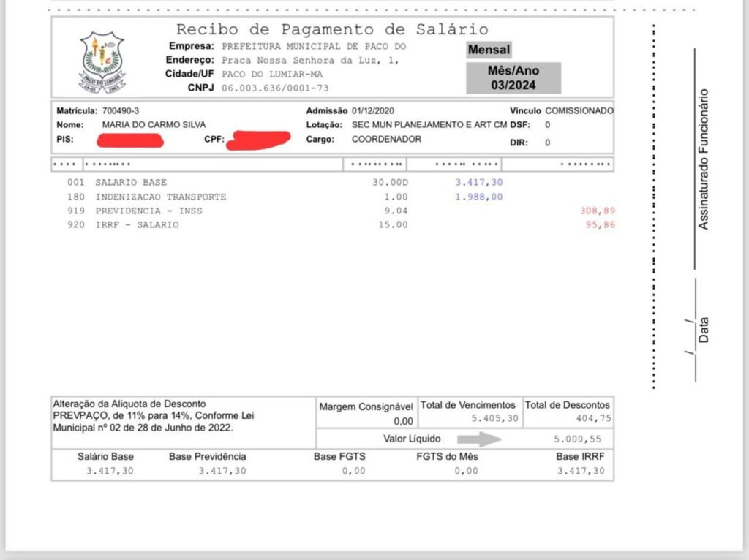
Task: Click the Recibo de Pagamento de Salário title
Action: (332, 29)
